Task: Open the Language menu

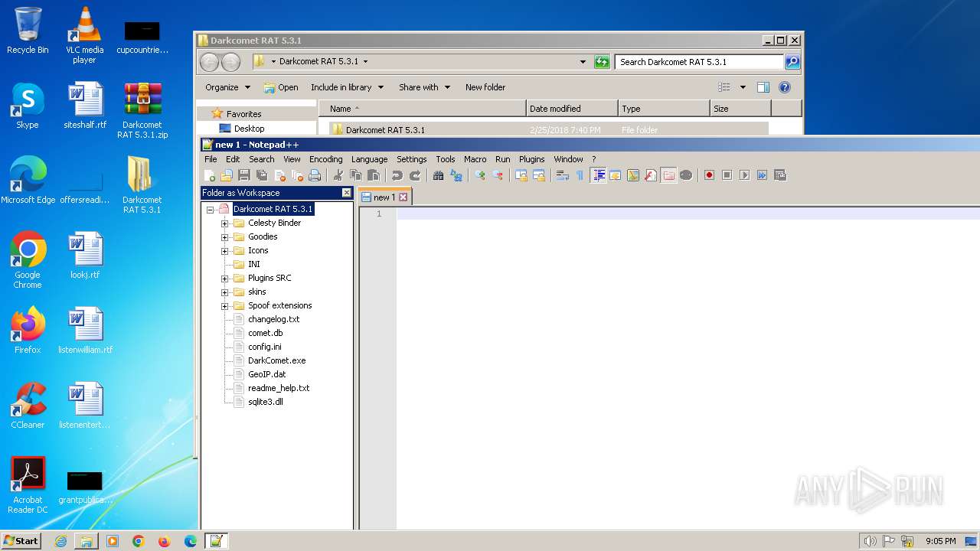Action: click(x=369, y=159)
